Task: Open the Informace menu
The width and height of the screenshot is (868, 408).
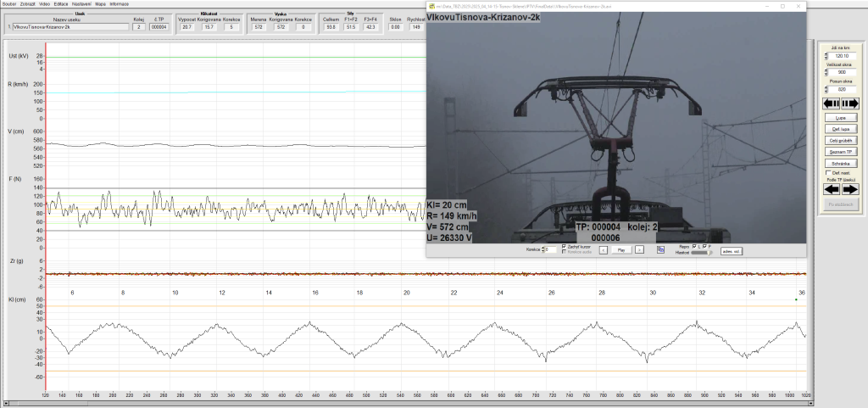Action: [x=119, y=4]
